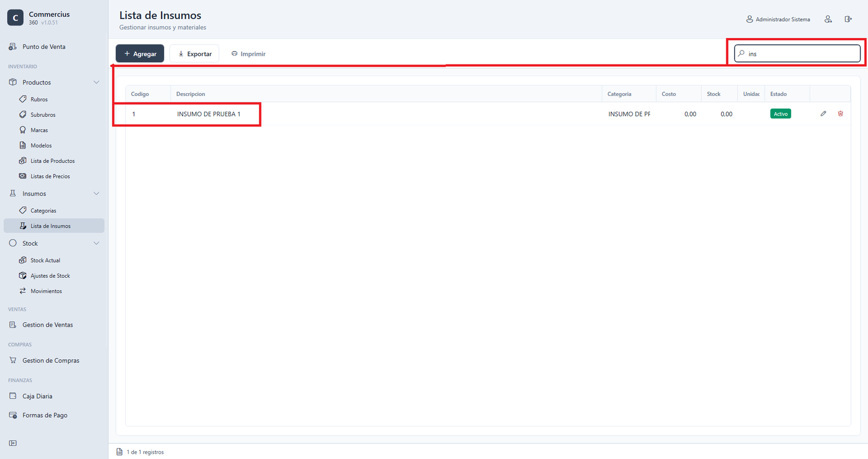Export the list with Exportar button
Viewport: 868px width, 459px height.
click(x=194, y=54)
